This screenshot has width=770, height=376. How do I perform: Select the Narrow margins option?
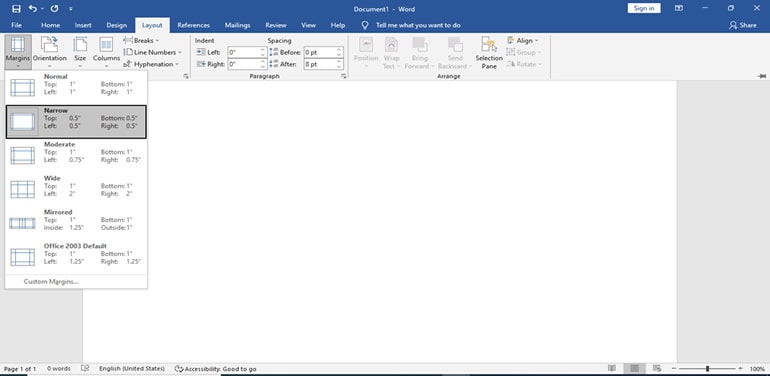pos(76,121)
